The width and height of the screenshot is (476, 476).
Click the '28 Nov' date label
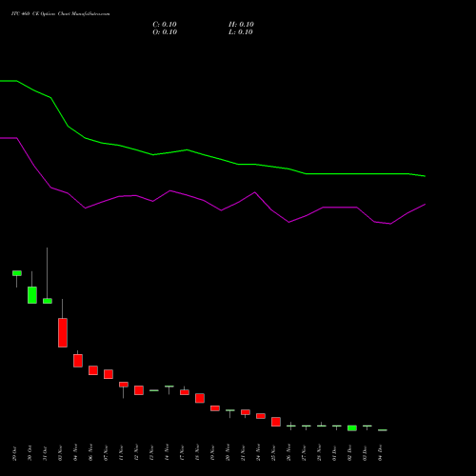319,453
